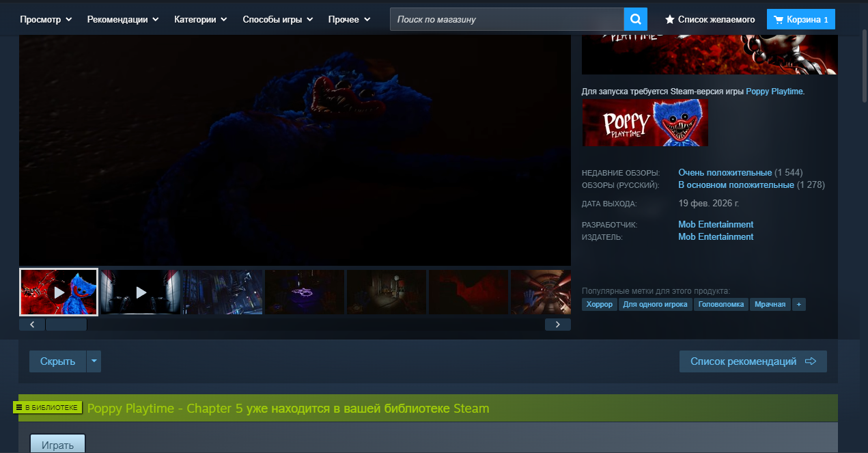Click the Играть button

pyautogui.click(x=57, y=444)
